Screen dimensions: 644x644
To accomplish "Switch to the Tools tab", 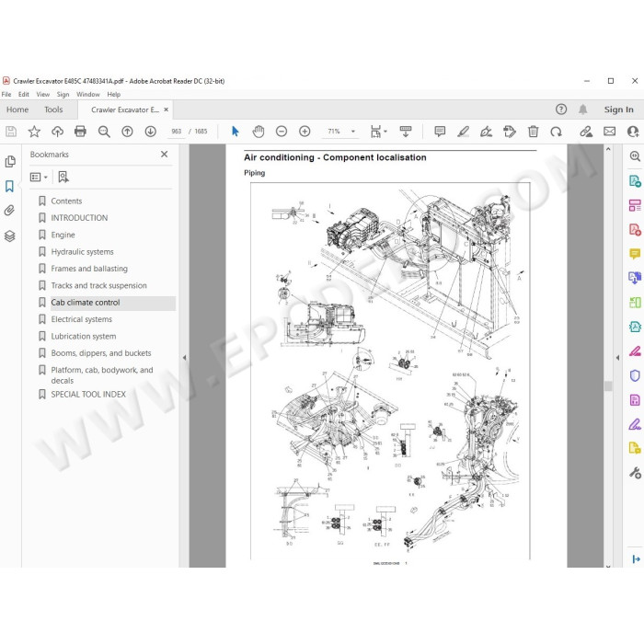I will [53, 109].
